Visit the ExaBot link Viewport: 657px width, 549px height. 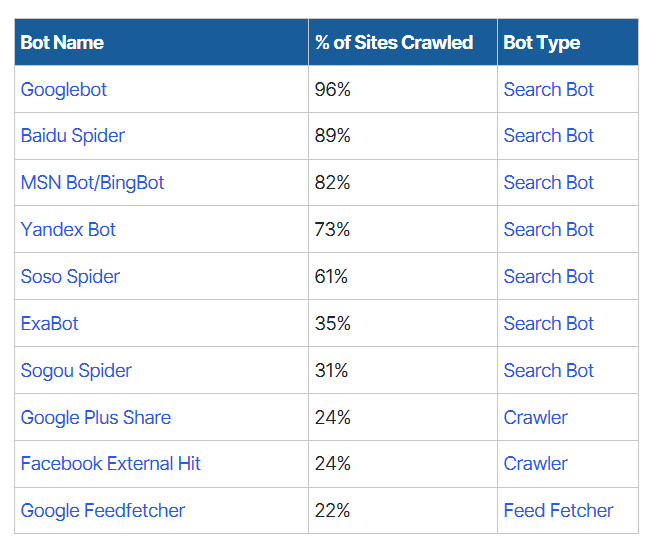coord(49,324)
